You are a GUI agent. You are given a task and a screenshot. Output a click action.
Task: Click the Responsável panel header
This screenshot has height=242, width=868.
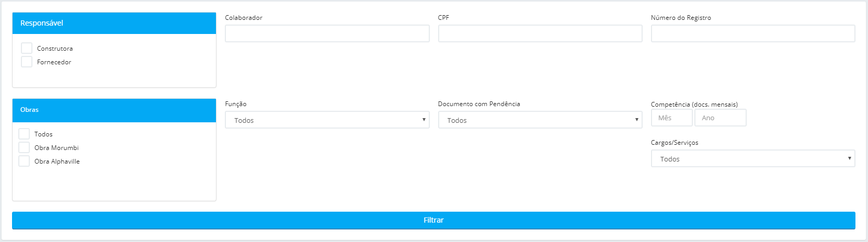coord(114,23)
